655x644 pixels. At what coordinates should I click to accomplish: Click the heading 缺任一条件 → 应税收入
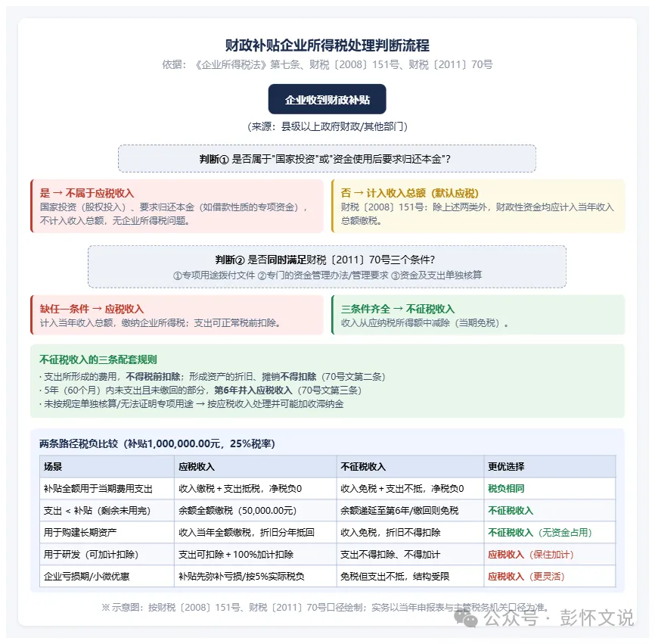(92, 309)
